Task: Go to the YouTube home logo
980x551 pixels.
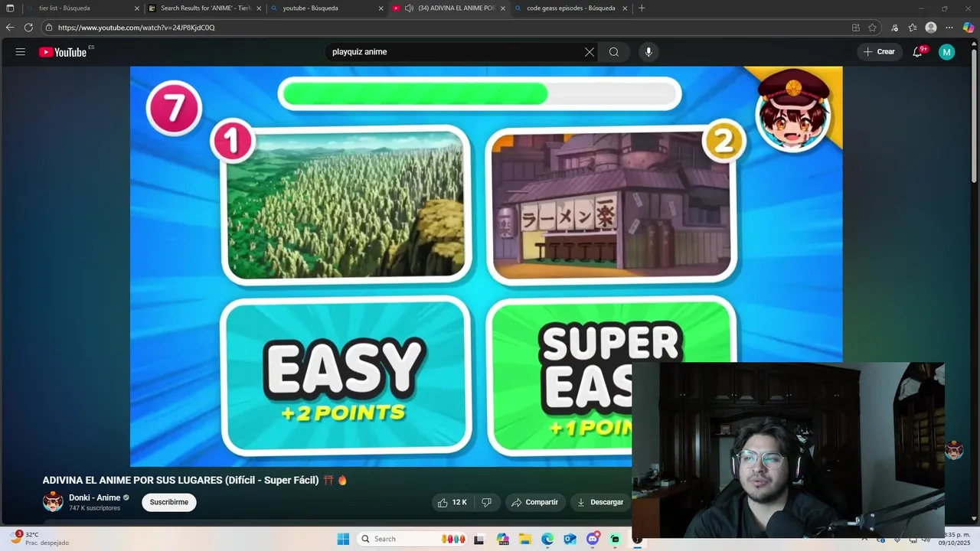Action: (x=63, y=52)
